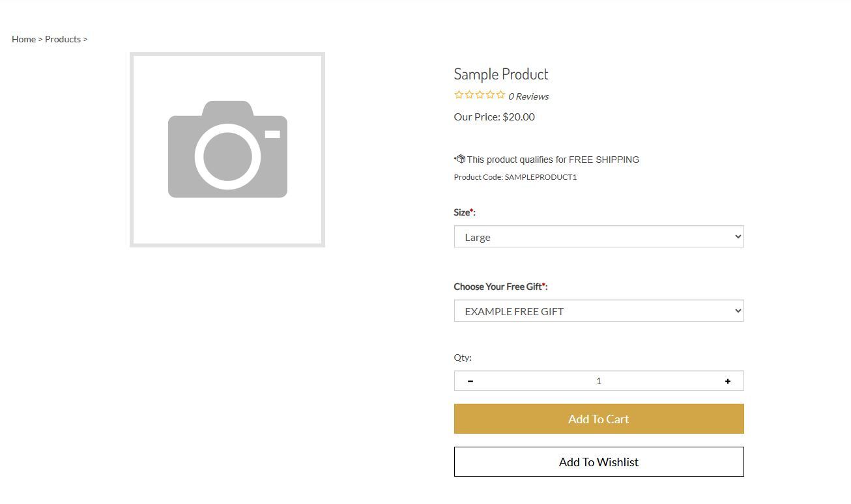Screen dimensions: 851x504
Task: Click inside the quantity input field
Action: pyautogui.click(x=598, y=381)
